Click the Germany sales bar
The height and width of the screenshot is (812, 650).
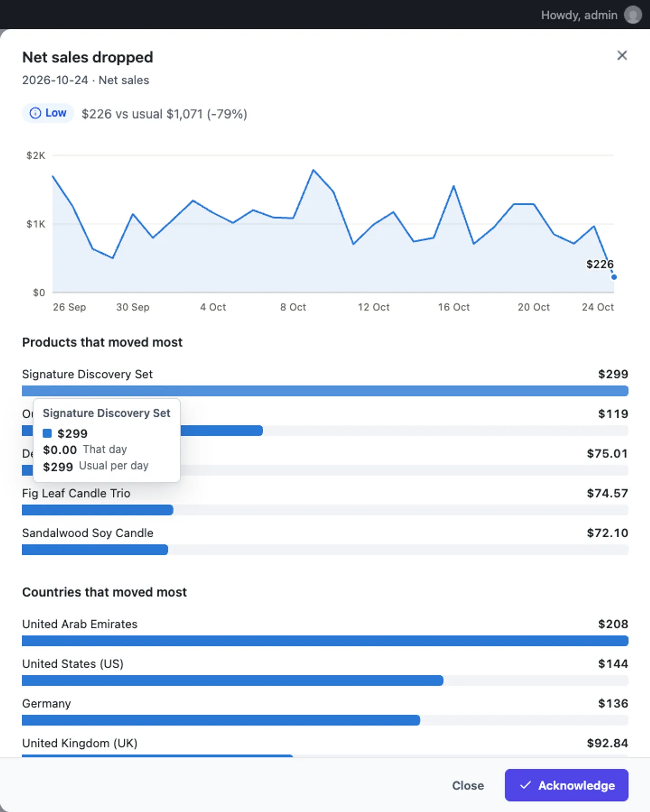pos(221,720)
